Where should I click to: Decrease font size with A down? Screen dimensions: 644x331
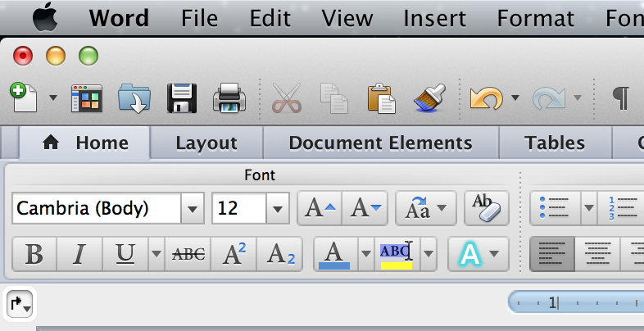[x=365, y=208]
